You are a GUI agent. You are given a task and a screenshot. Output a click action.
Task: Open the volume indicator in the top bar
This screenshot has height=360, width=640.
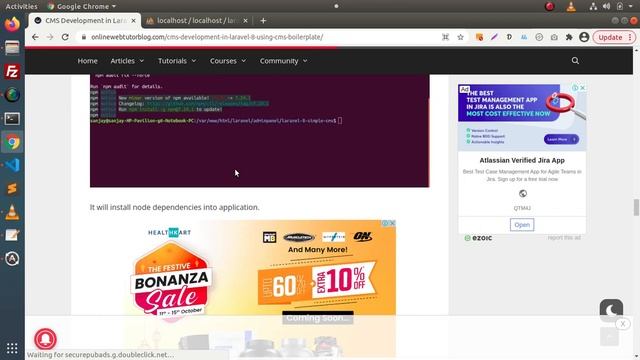point(607,6)
